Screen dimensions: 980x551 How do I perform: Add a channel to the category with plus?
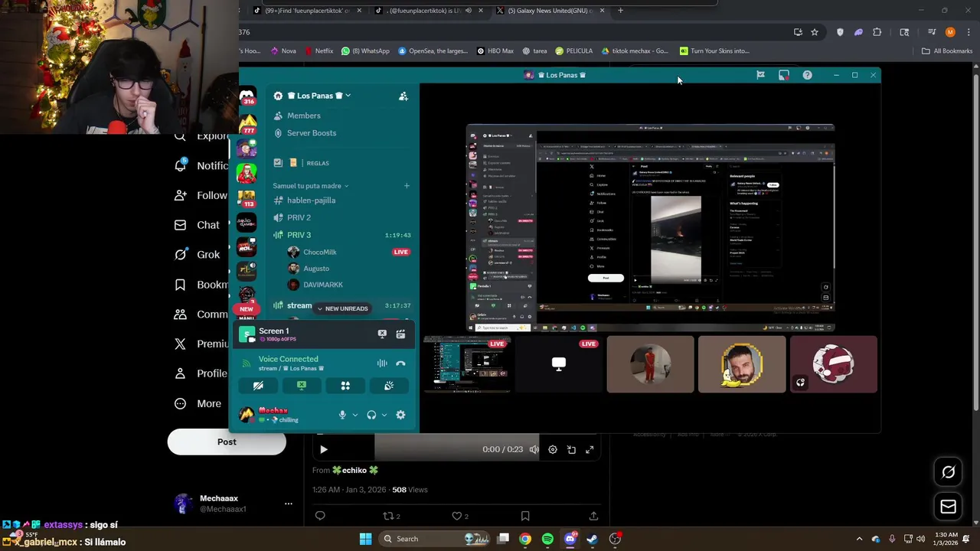click(407, 186)
